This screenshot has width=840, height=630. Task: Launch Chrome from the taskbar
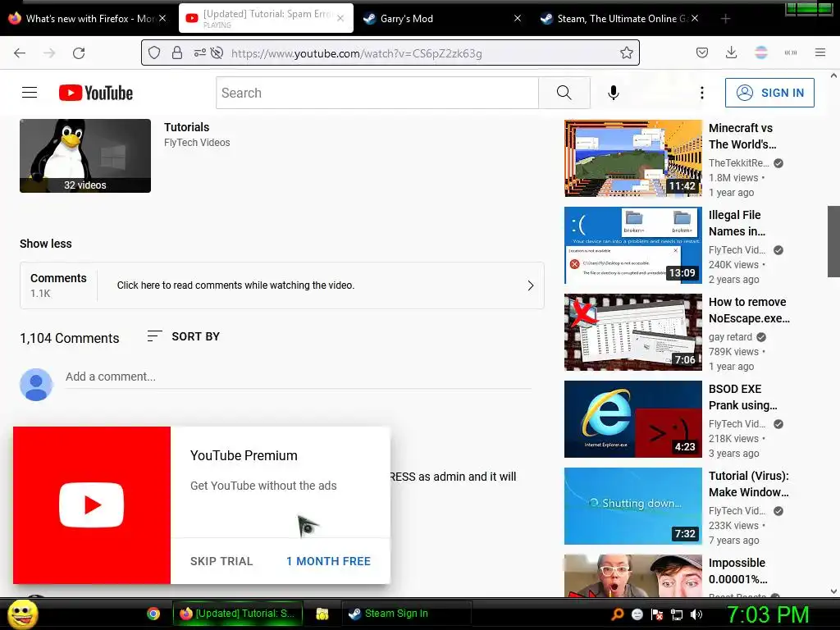pyautogui.click(x=153, y=614)
